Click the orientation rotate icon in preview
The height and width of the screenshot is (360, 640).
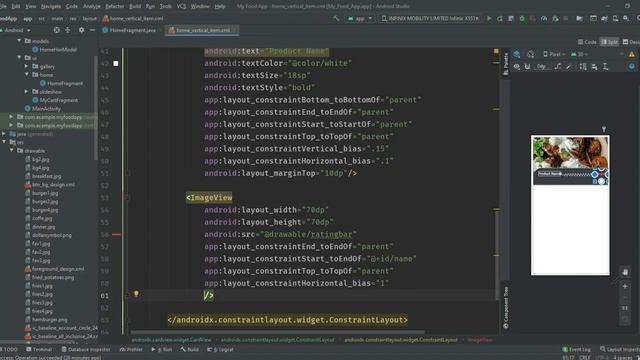(530, 54)
